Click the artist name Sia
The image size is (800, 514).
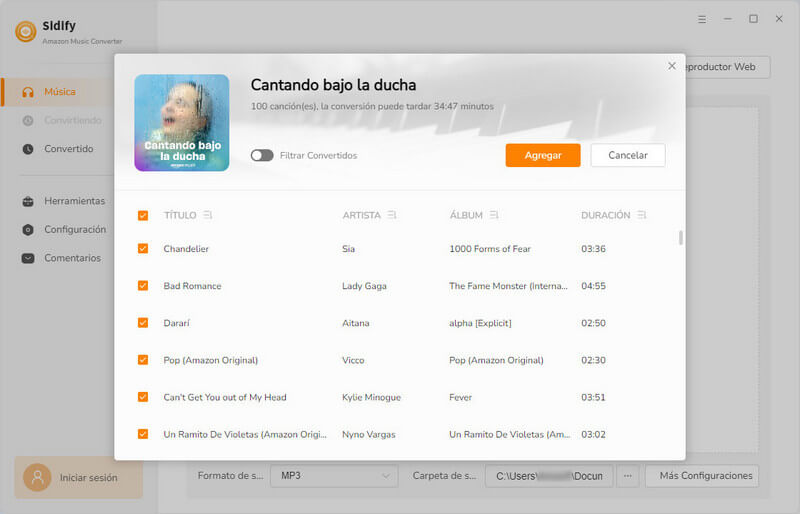[348, 249]
